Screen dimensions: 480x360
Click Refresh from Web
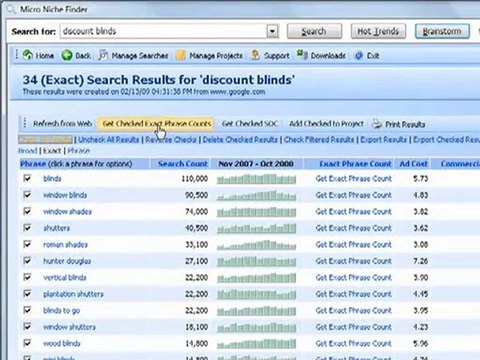pyautogui.click(x=62, y=124)
